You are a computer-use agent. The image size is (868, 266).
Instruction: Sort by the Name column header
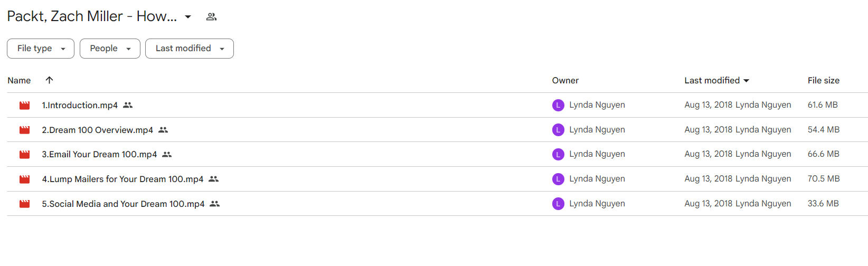click(19, 80)
